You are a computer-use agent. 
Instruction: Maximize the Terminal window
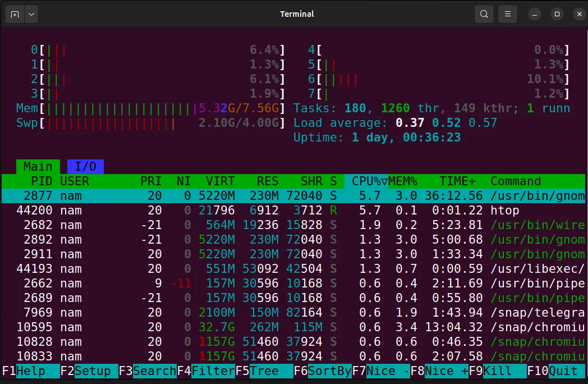557,14
